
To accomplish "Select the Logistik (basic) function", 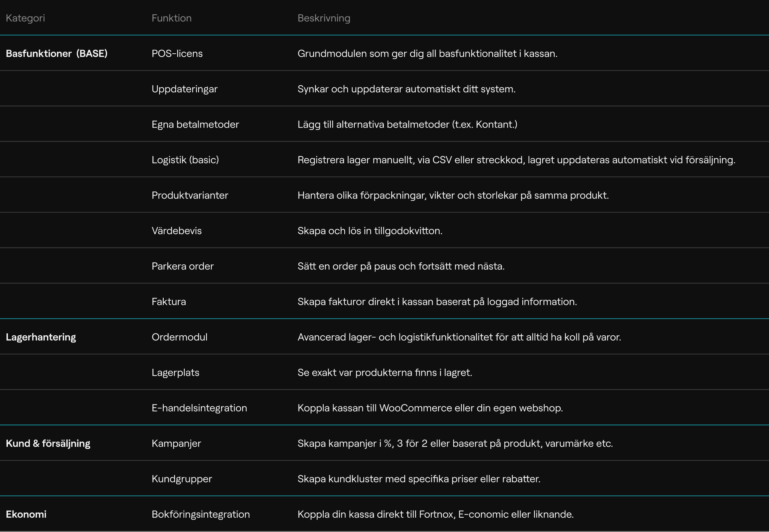I will pos(185,160).
